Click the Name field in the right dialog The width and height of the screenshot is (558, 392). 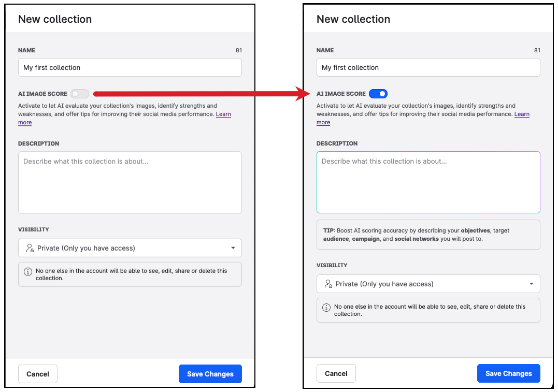coord(428,67)
